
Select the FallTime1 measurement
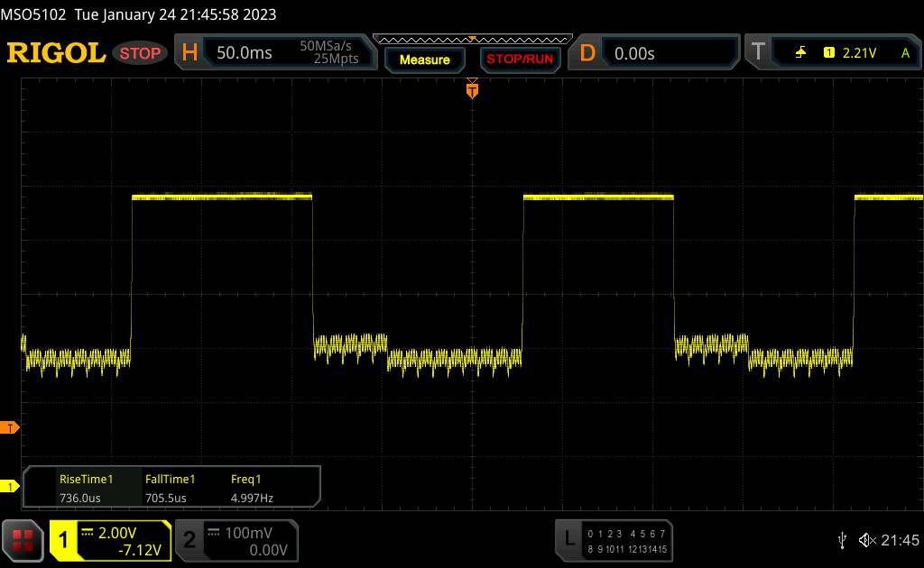[170, 479]
